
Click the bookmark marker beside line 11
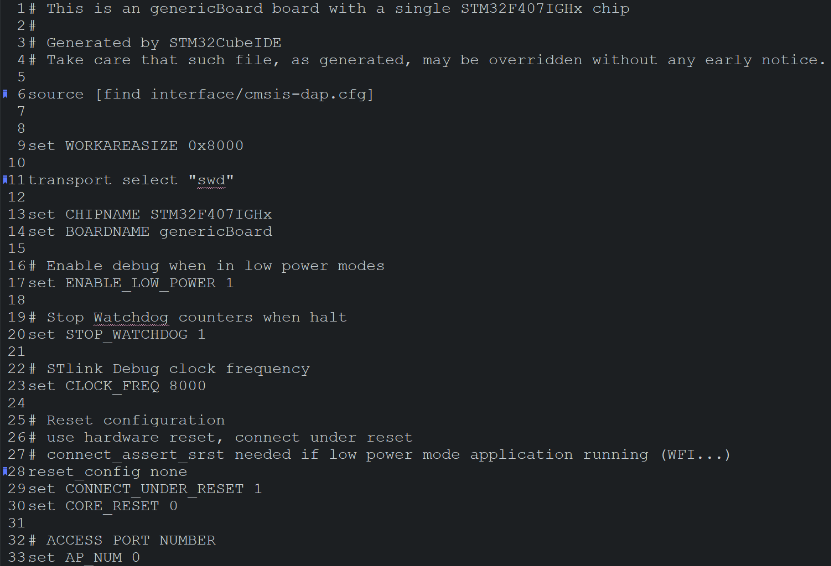click(x=5, y=180)
